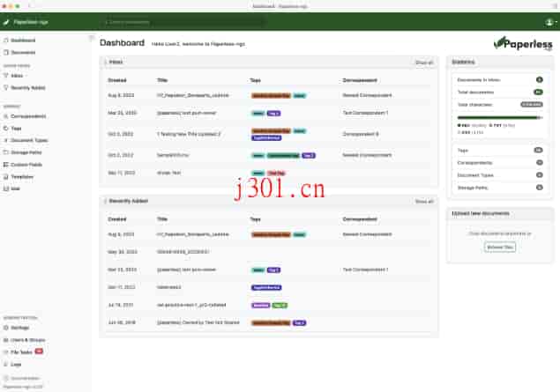Open the Inbox saved view
Viewport: 560px width, 392px height.
18,76
